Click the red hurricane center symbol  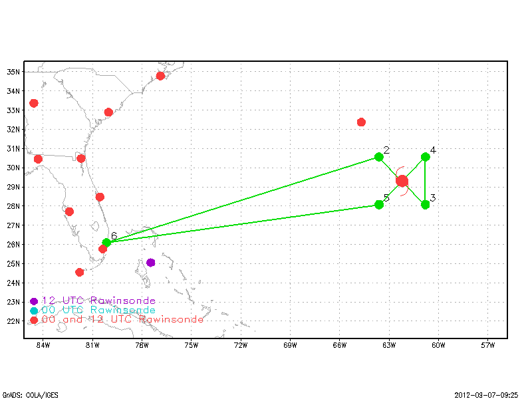[x=402, y=181]
